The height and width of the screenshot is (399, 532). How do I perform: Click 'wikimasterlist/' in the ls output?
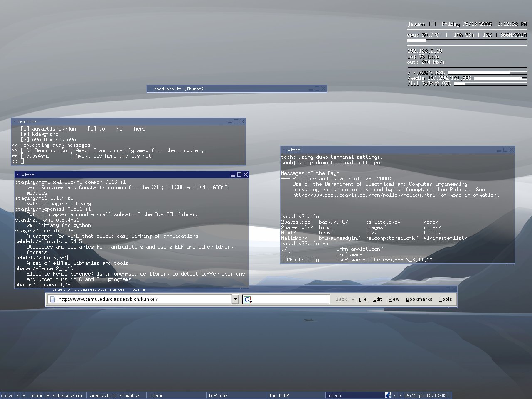click(x=446, y=238)
